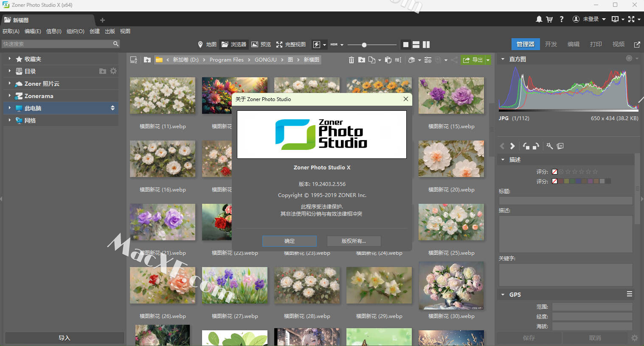Expand the Zoner 照片云 node
This screenshot has height=346, width=644.
[x=9, y=84]
